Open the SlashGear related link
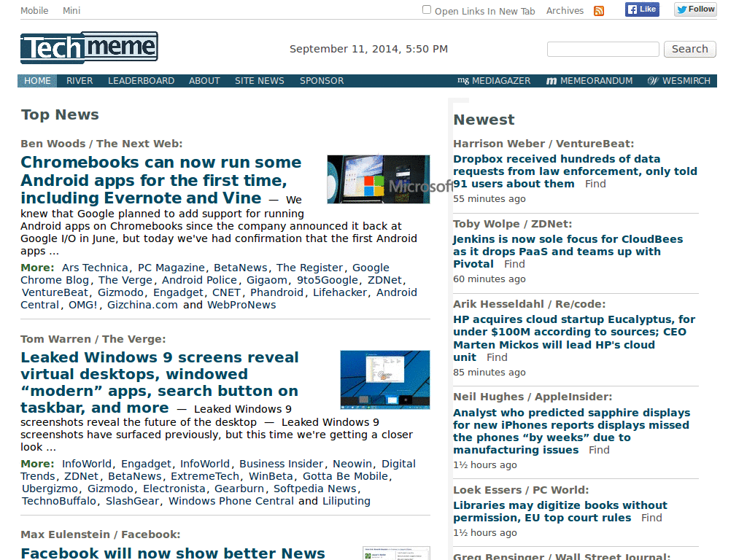Viewport: 747px width, 560px height. [x=133, y=501]
